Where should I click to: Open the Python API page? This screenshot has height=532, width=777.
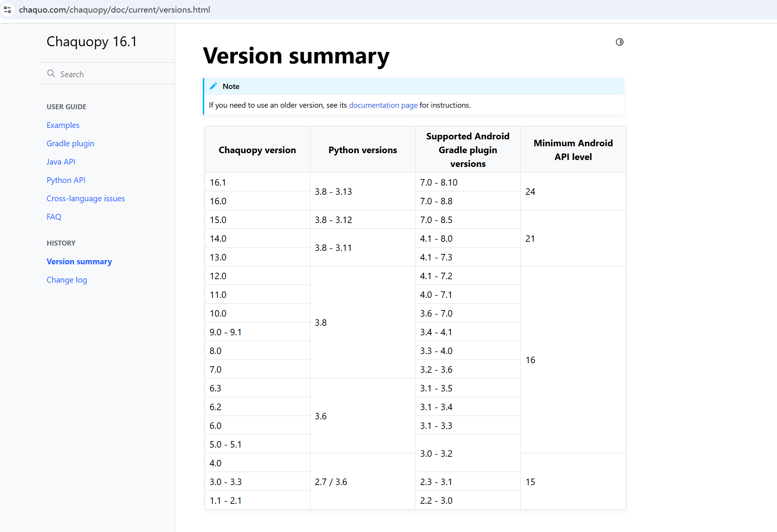(x=66, y=180)
